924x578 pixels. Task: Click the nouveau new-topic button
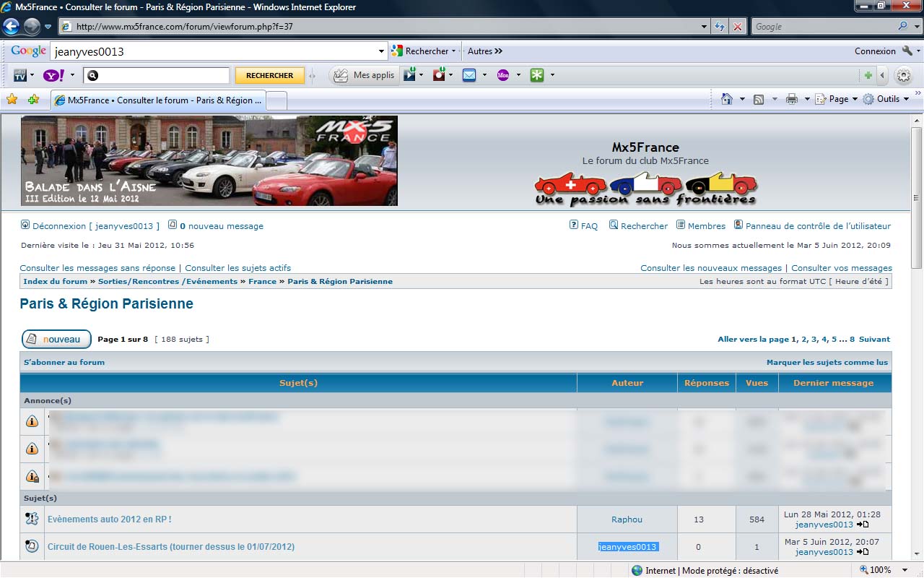pyautogui.click(x=56, y=339)
